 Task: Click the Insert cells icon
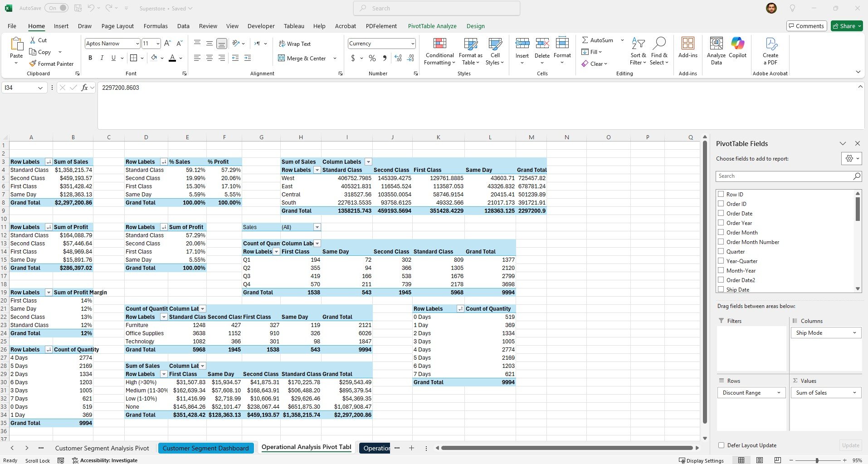pyautogui.click(x=522, y=44)
